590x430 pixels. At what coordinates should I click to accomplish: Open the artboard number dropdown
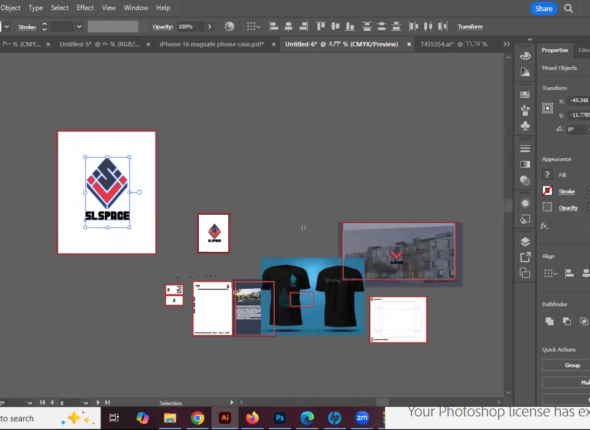click(86, 403)
